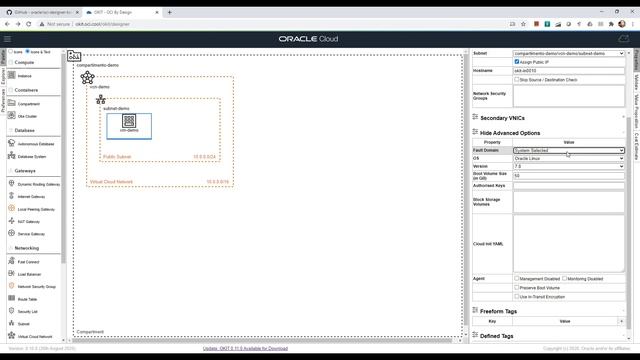Toggle Skip Source / Destination Check
This screenshot has width=640, height=360.
click(x=517, y=80)
